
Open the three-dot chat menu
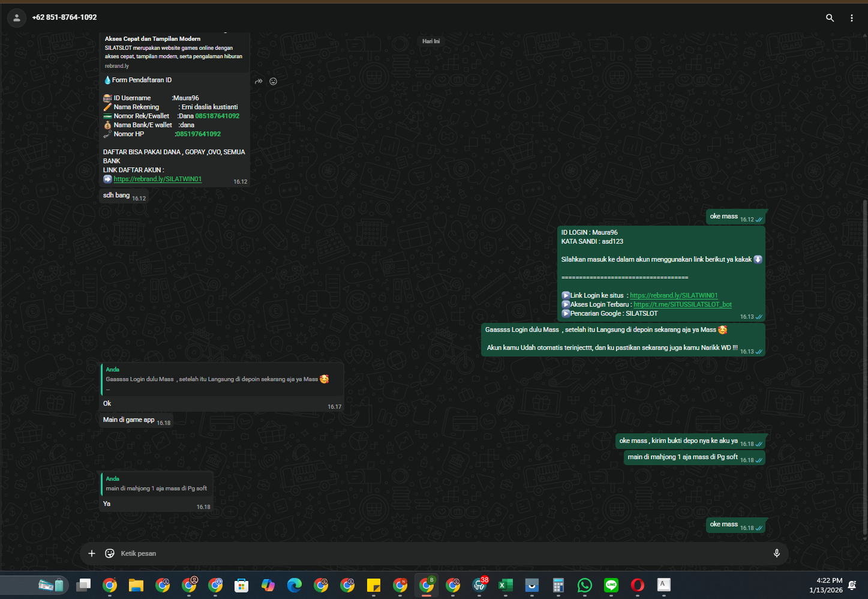click(851, 18)
